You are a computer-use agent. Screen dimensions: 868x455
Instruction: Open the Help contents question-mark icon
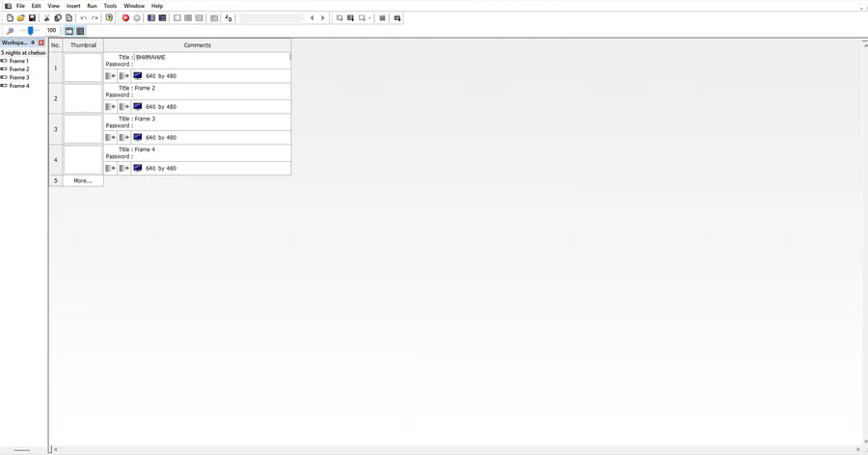click(109, 18)
